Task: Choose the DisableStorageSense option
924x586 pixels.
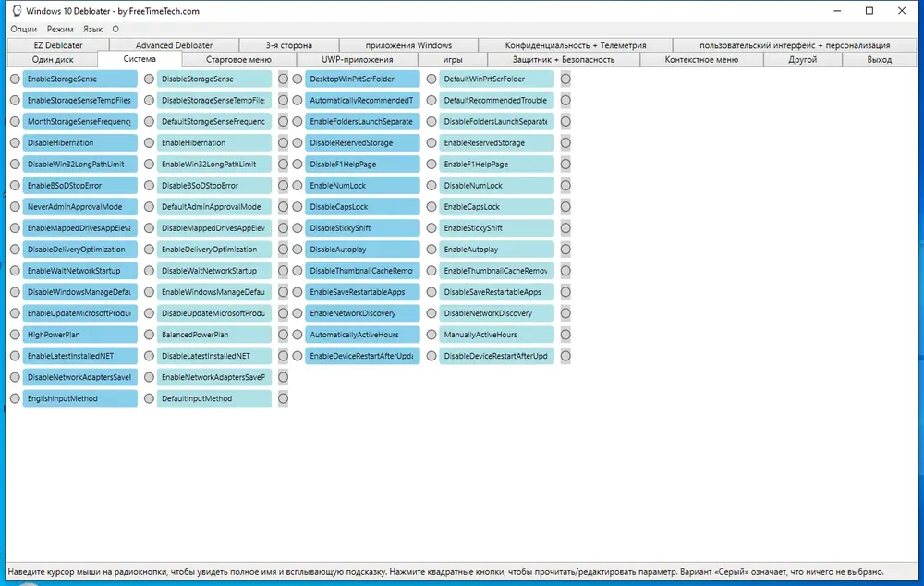Action: [149, 79]
